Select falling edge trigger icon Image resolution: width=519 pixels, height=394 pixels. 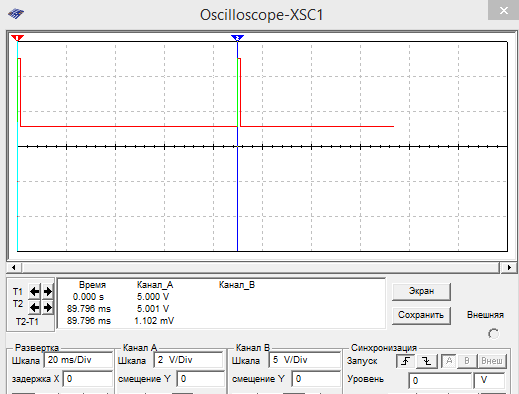[427, 361]
